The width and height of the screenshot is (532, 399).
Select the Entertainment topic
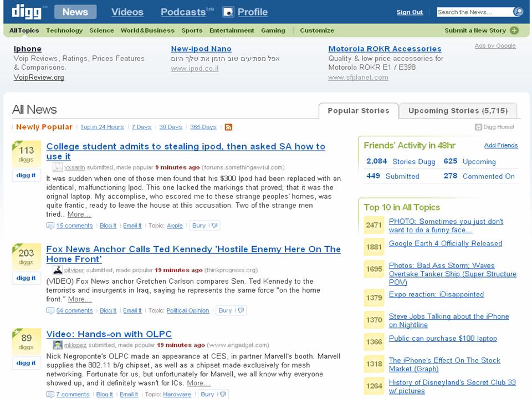coord(232,30)
